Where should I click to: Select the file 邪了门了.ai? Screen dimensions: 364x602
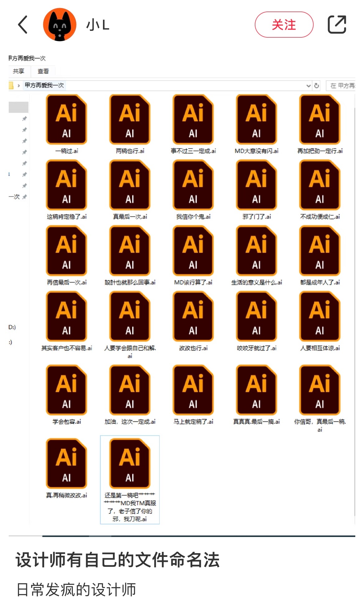257,190
